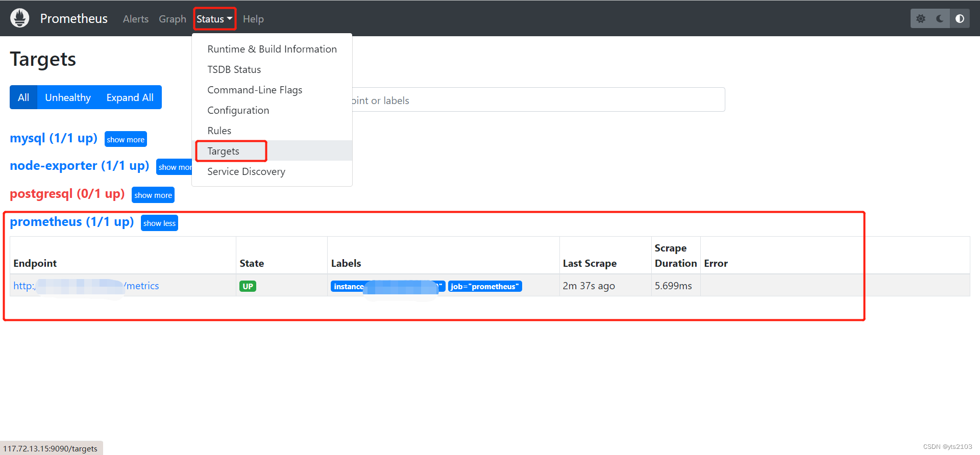Open the prometheus metrics endpoint link
The width and height of the screenshot is (980, 455).
pos(86,286)
